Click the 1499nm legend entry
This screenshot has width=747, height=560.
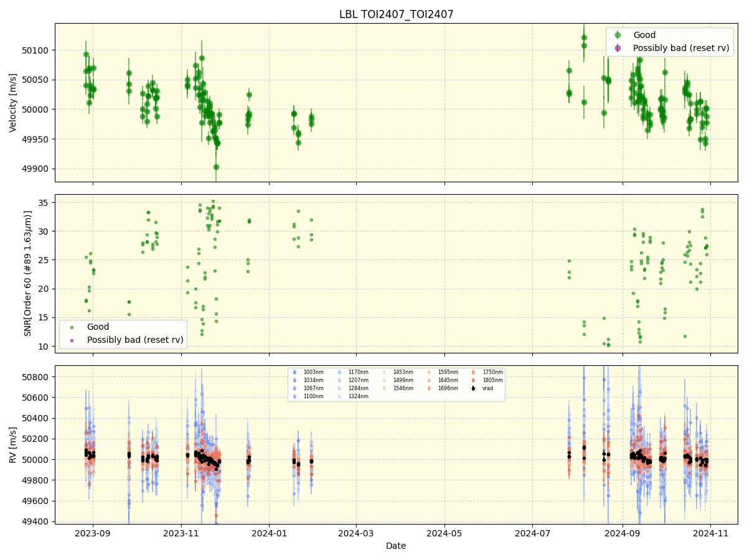click(398, 380)
